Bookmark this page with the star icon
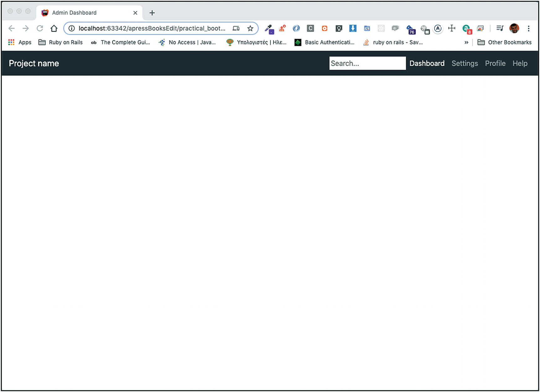This screenshot has height=392, width=540. coord(250,28)
